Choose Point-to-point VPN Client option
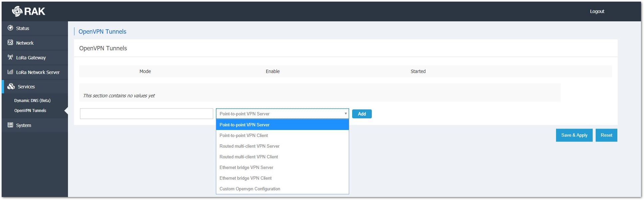Viewport: 644px width, 200px height. pyautogui.click(x=283, y=135)
